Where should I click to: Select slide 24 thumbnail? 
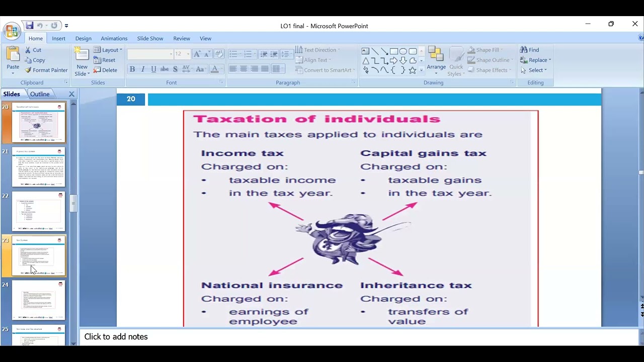[39, 300]
